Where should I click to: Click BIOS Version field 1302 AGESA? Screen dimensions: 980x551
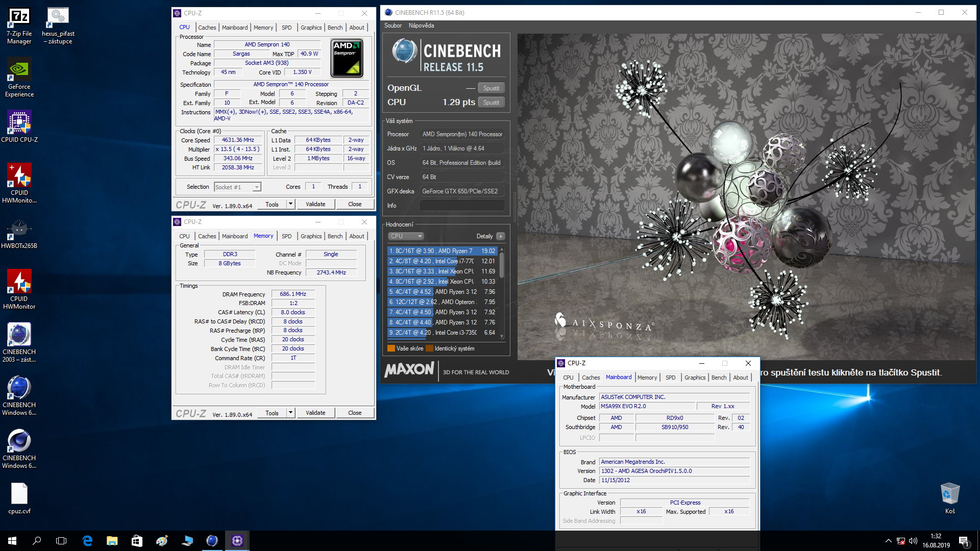coord(674,471)
